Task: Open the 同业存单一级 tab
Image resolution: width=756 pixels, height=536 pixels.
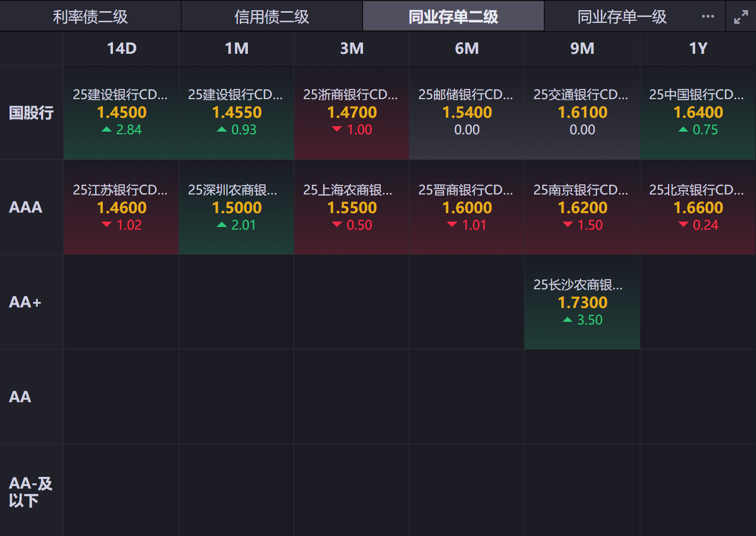Action: 622,17
